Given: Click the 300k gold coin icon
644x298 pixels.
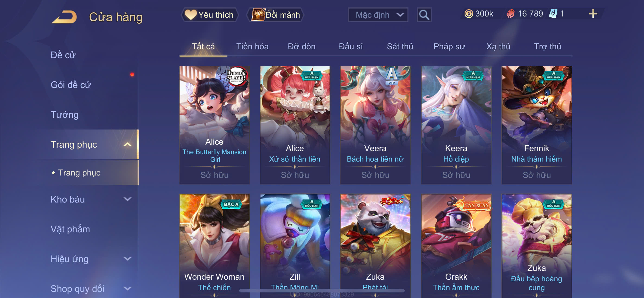Looking at the screenshot, I should tap(469, 13).
